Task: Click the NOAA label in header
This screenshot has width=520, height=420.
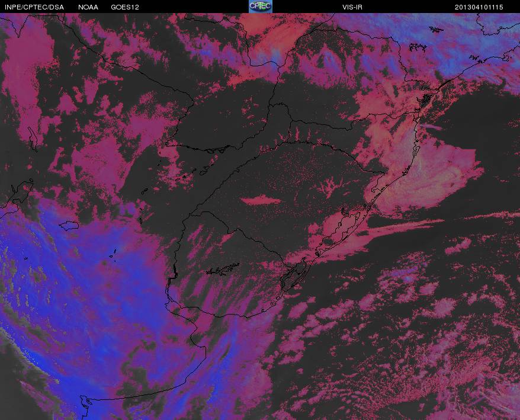Action: pyautogui.click(x=88, y=7)
